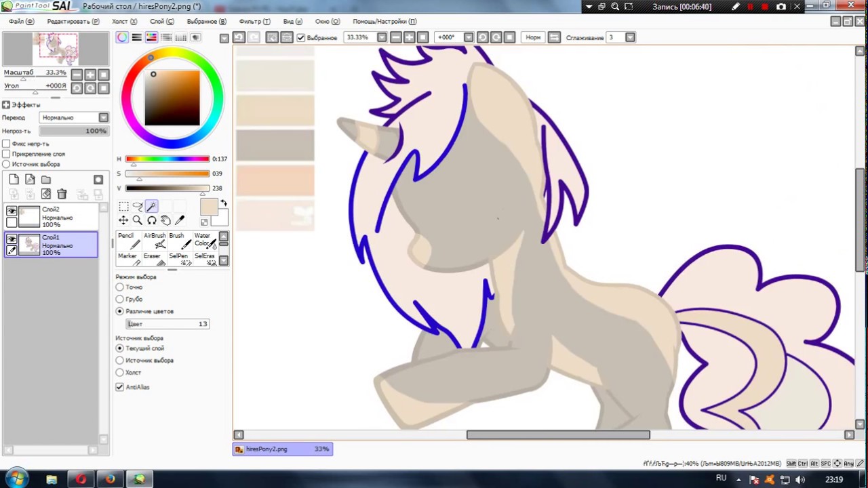Select the Magic Wand selection tool
Image resolution: width=868 pixels, height=488 pixels.
pyautogui.click(x=151, y=206)
